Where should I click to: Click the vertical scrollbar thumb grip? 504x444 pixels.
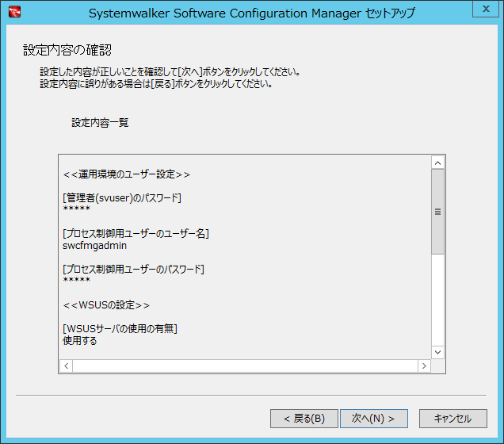click(x=437, y=212)
